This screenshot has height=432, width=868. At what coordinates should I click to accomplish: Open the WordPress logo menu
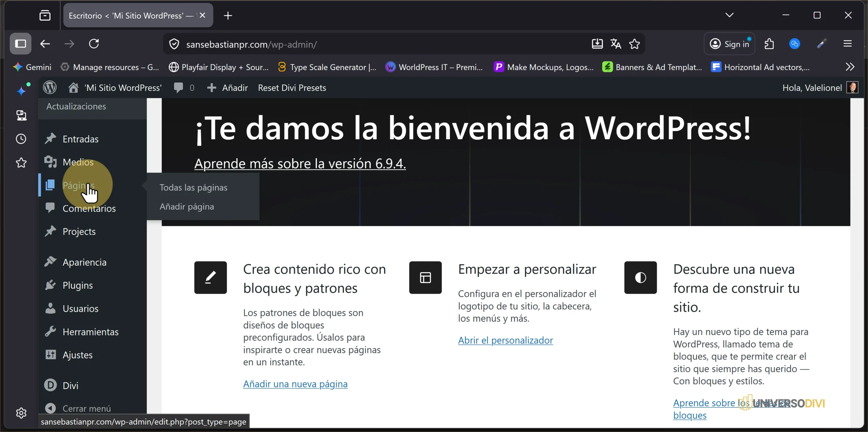tap(50, 88)
